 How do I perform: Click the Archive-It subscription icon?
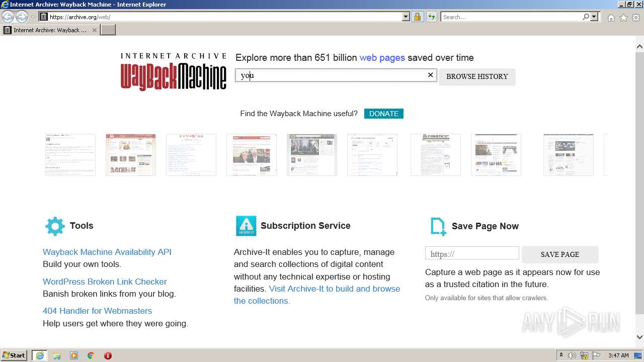[246, 226]
